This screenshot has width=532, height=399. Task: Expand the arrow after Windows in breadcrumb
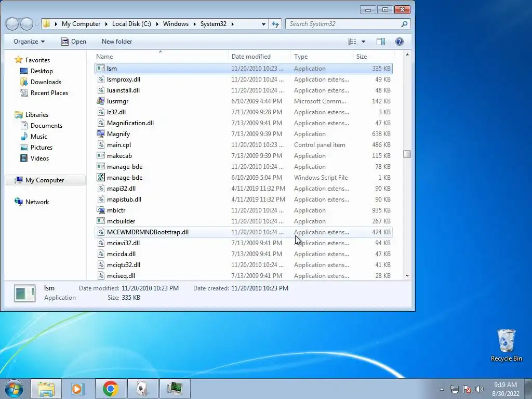point(195,24)
